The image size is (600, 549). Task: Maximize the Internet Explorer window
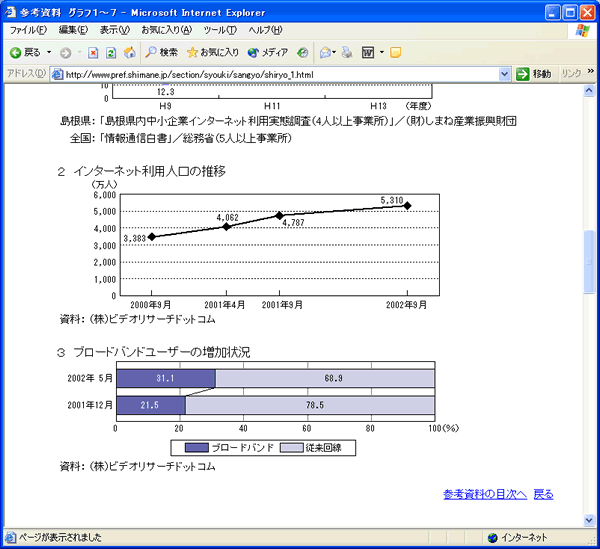570,13
